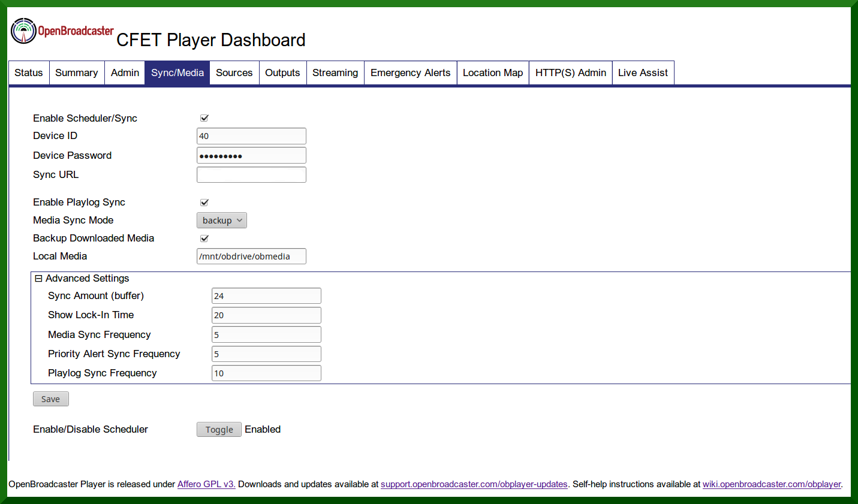Open the HTTP(S) Admin tab
Viewport: 858px width, 504px height.
(571, 73)
